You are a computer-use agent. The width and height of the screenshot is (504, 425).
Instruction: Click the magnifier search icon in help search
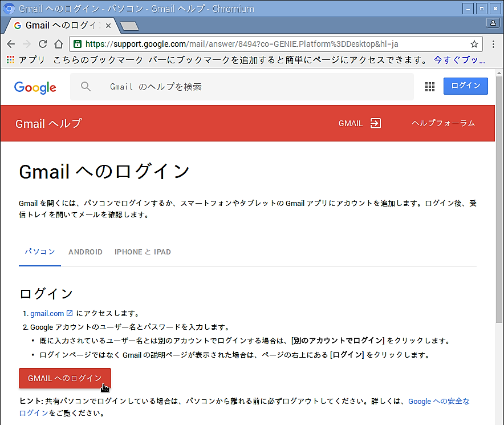(x=86, y=86)
